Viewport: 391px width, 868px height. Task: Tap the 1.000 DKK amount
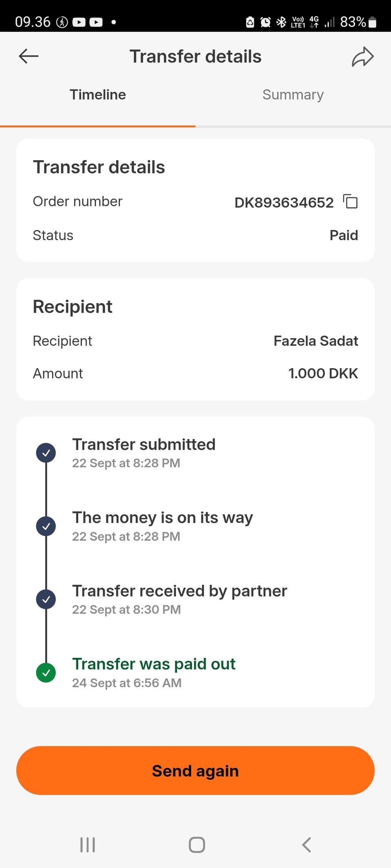point(323,373)
